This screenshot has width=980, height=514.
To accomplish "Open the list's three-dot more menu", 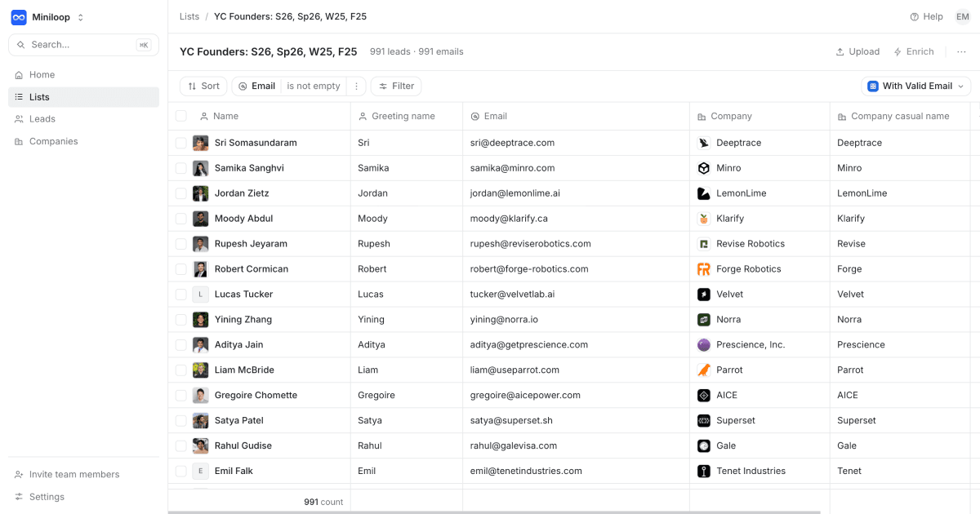I will (x=961, y=51).
